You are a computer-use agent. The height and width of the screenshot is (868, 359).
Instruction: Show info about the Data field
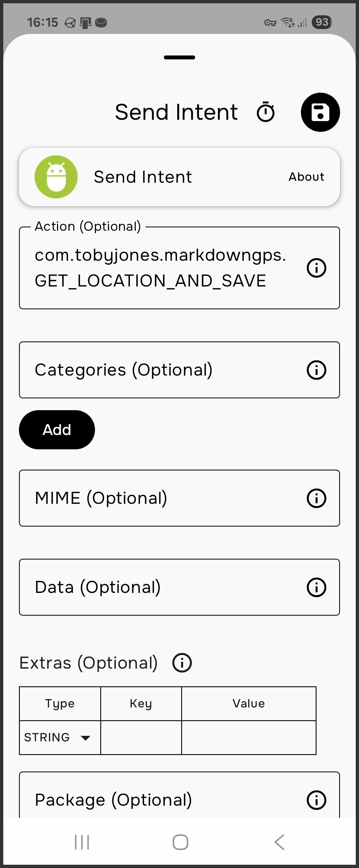pos(316,587)
